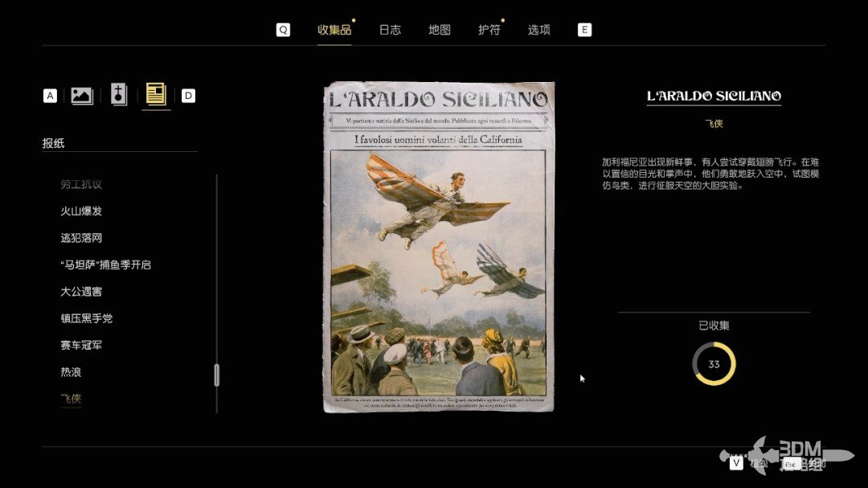
Task: Select the 飞侠 newspaper entry
Action: point(71,399)
